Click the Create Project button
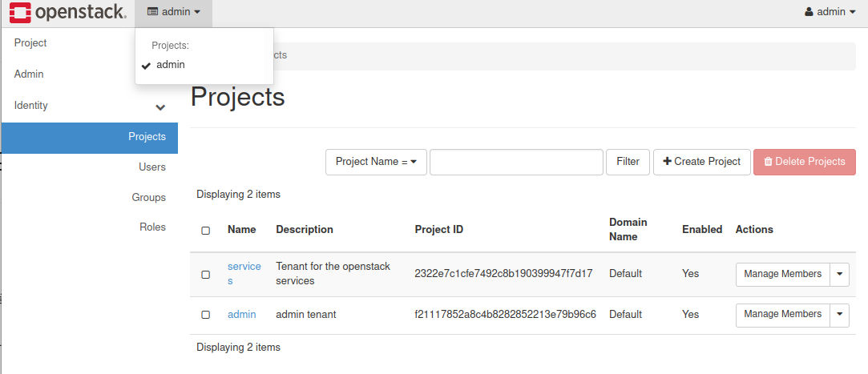Viewport: 868px width, 374px height. pos(702,162)
